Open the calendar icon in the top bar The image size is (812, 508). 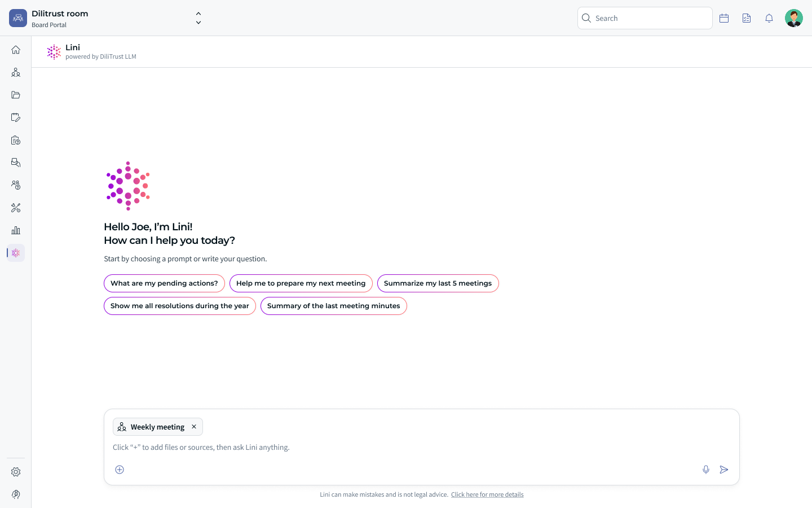pyautogui.click(x=724, y=18)
